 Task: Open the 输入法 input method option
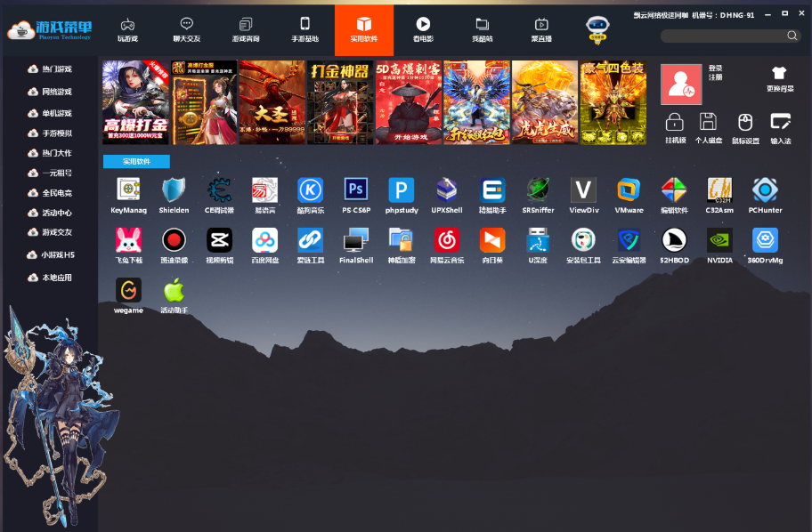click(781, 128)
